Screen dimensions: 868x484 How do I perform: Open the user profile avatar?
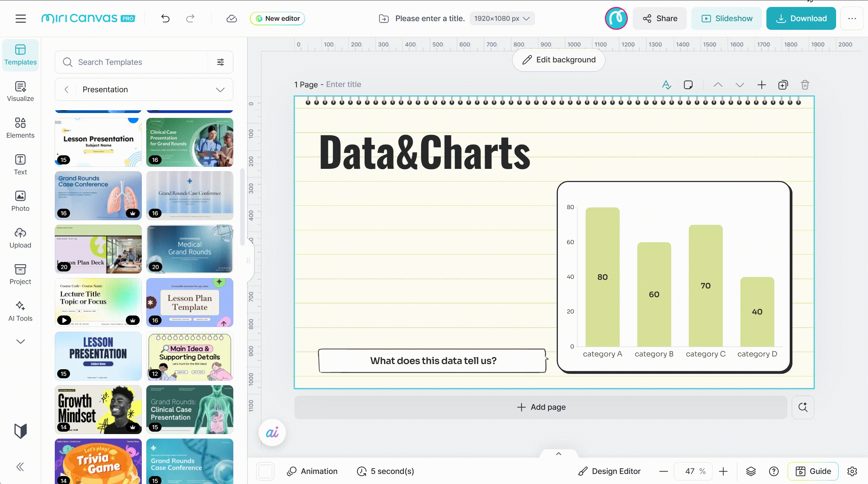(616, 18)
